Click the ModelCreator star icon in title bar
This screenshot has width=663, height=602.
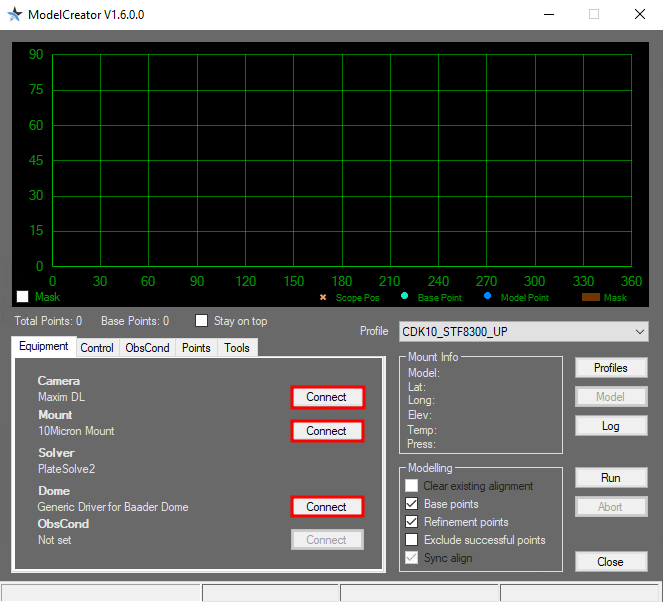(x=15, y=14)
